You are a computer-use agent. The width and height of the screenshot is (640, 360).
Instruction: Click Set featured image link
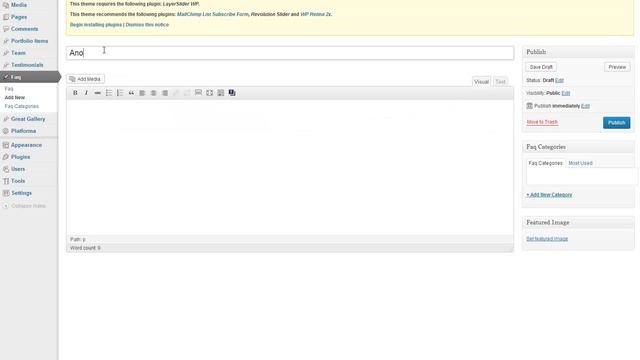click(x=547, y=239)
